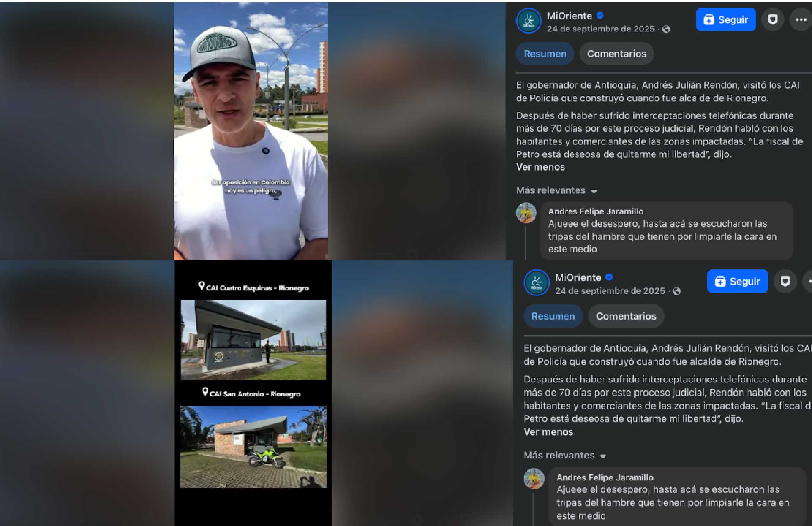Collapse the bottom description using Ver menos
Viewport: 812px width, 526px height.
(548, 432)
